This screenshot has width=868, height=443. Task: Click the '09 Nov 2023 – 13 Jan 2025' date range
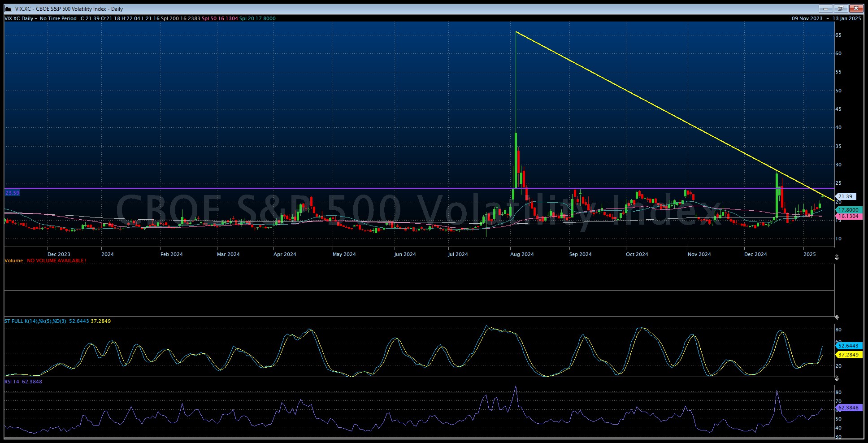826,18
